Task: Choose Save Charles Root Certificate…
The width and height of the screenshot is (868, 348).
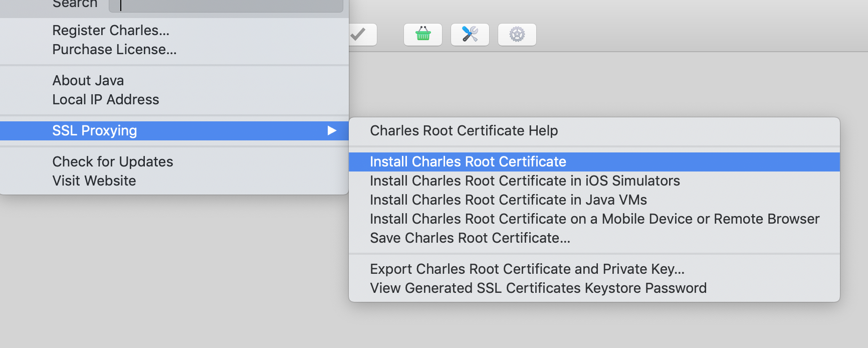Action: 594,238
